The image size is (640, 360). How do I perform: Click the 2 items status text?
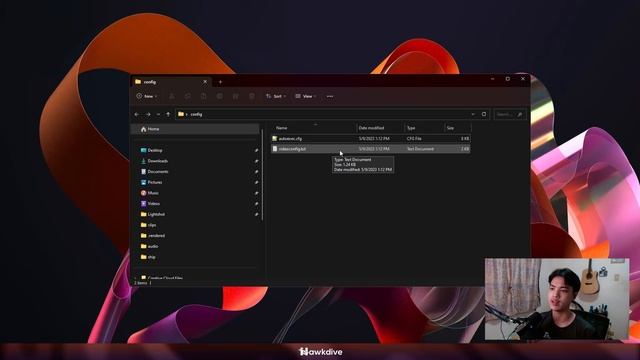141,282
